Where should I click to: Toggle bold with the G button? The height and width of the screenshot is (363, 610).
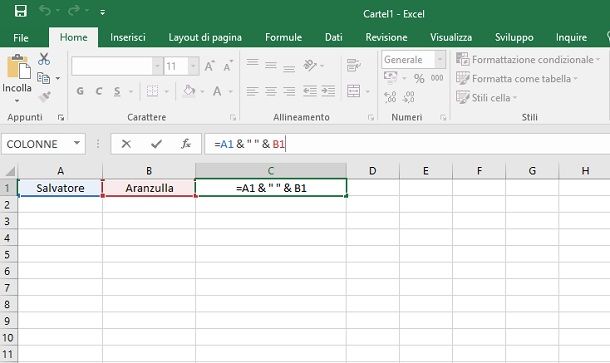(x=80, y=91)
